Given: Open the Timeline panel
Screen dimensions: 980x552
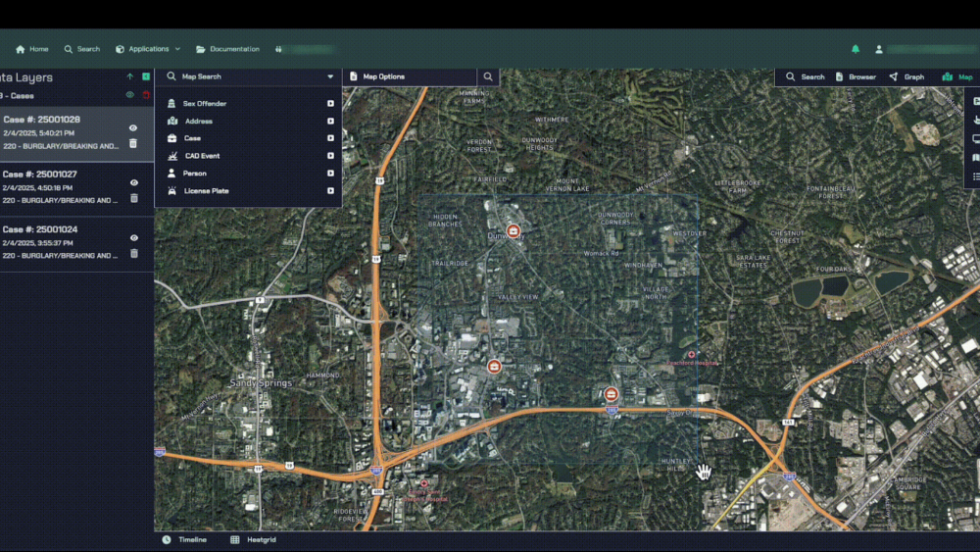Looking at the screenshot, I should 184,540.
